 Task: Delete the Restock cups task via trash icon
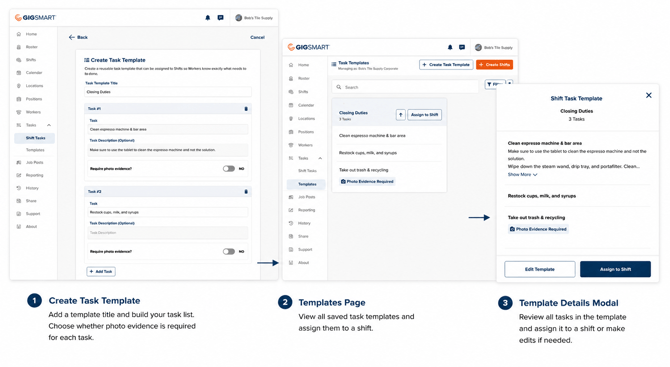point(246,192)
